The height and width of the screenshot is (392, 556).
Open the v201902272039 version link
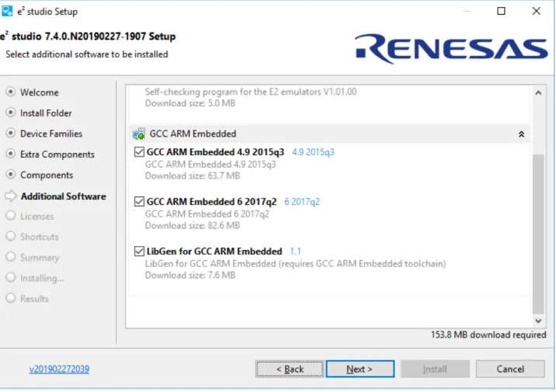(59, 369)
